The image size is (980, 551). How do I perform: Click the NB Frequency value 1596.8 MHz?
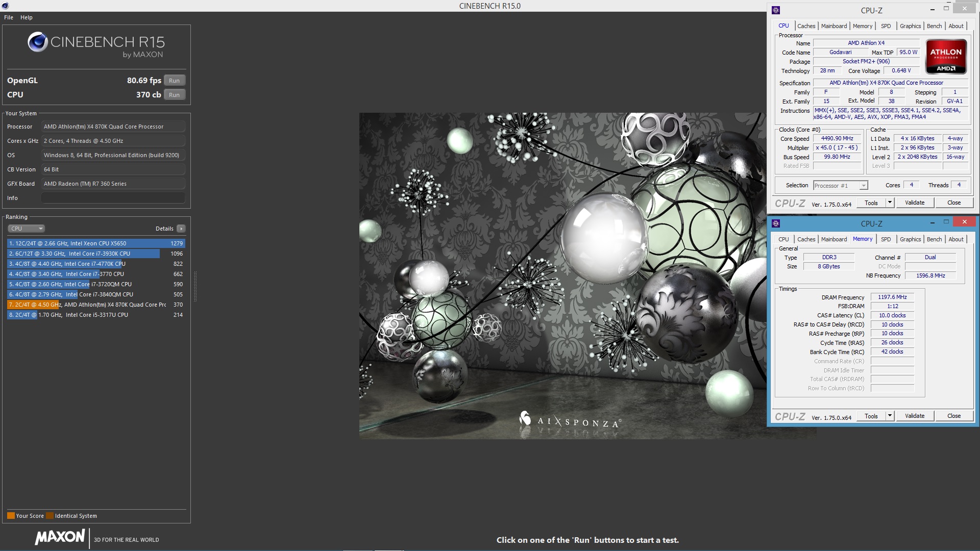(930, 276)
